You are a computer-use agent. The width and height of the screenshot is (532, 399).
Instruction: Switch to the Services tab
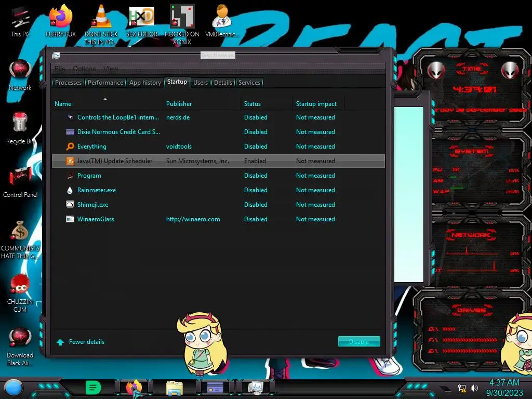click(x=249, y=83)
